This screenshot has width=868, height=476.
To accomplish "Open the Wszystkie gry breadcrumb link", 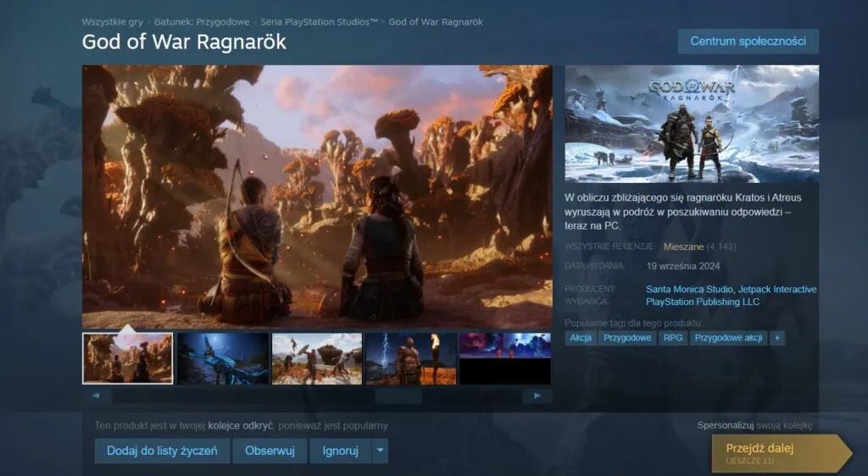I will click(113, 22).
